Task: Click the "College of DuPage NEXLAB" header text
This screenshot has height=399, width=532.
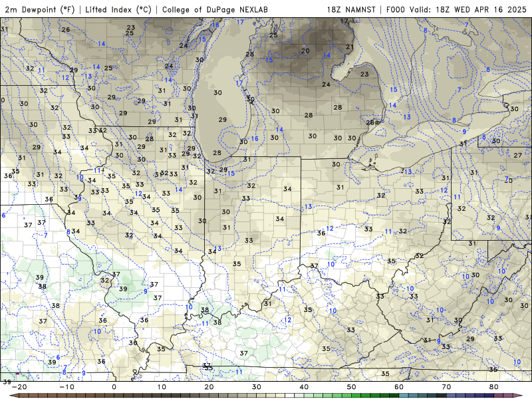Action: [x=215, y=9]
